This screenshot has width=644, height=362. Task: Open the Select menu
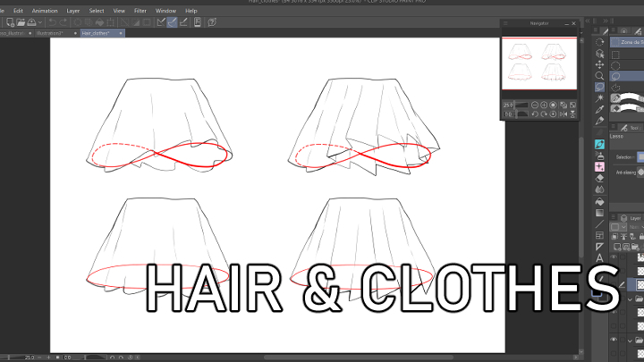click(x=97, y=11)
